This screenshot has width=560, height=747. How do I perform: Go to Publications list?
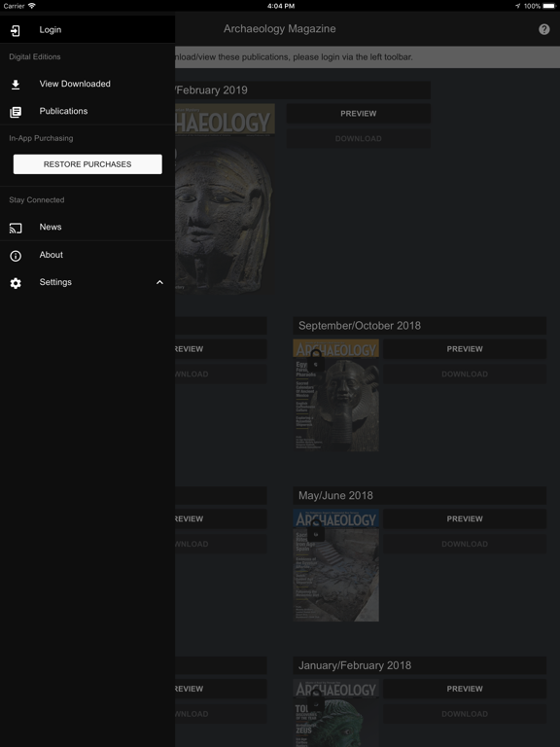pyautogui.click(x=87, y=111)
